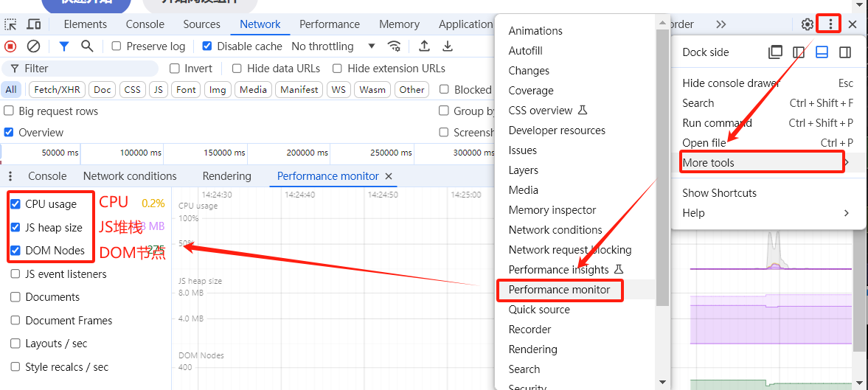Uncheck CPU usage metric
This screenshot has width=868, height=390.
[x=15, y=204]
